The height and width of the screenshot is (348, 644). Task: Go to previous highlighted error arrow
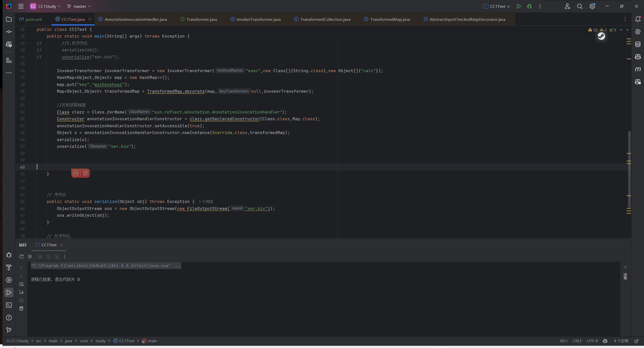click(x=621, y=30)
